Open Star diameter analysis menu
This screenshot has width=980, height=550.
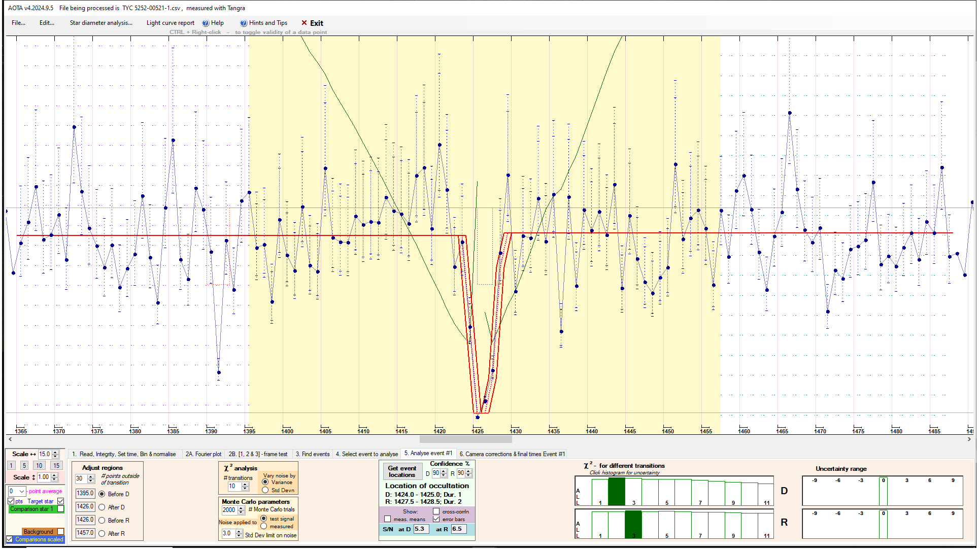[x=101, y=23]
